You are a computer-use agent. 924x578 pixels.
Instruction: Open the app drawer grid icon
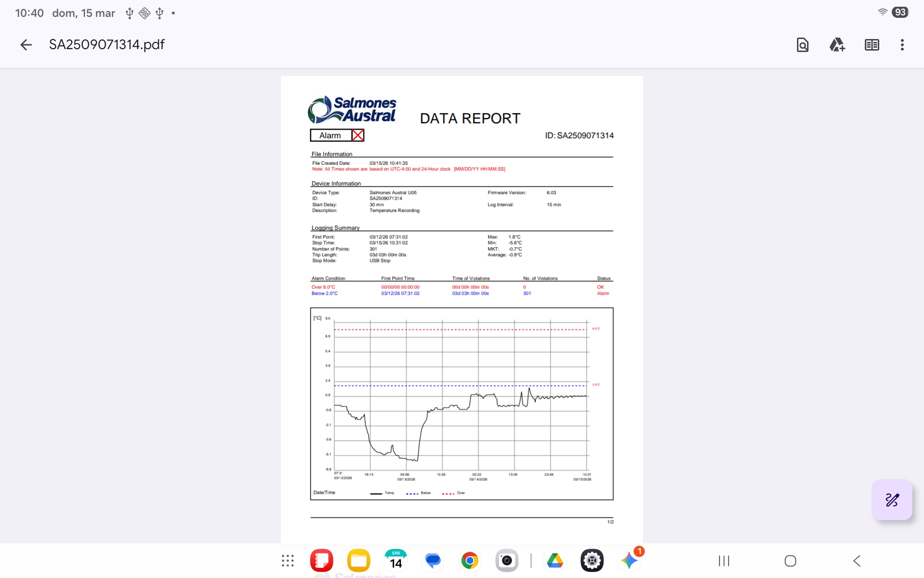(288, 561)
